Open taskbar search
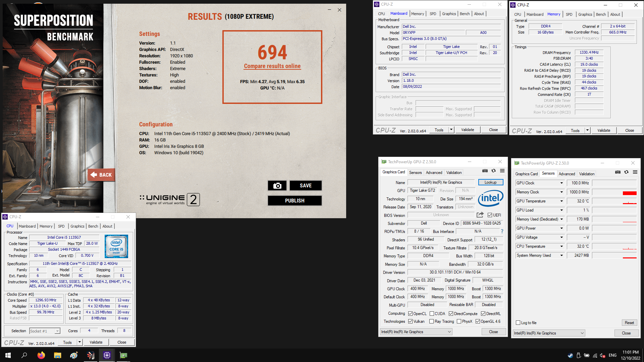Image resolution: width=644 pixels, height=362 pixels. point(24,355)
